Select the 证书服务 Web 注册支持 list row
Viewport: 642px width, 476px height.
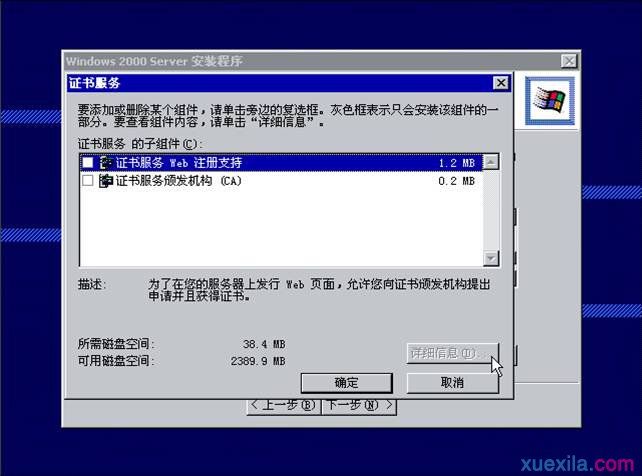click(280, 163)
